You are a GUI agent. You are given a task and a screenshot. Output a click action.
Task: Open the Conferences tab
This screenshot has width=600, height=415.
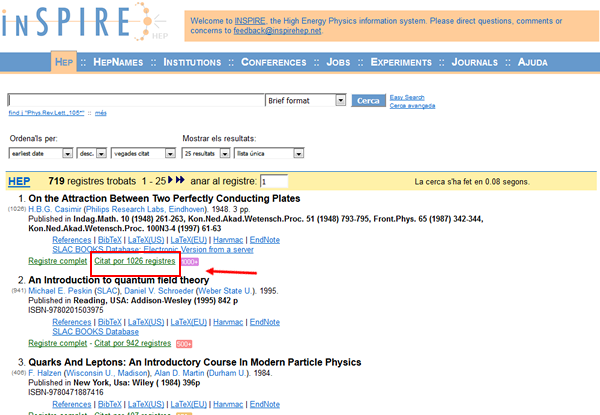tap(273, 62)
